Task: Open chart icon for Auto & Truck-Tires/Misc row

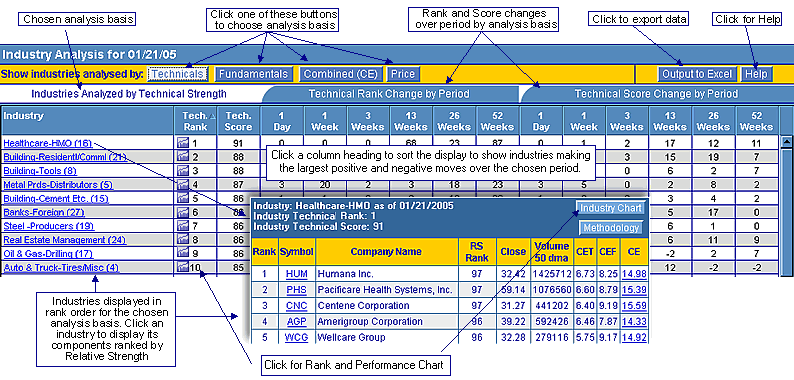Action: (x=182, y=267)
